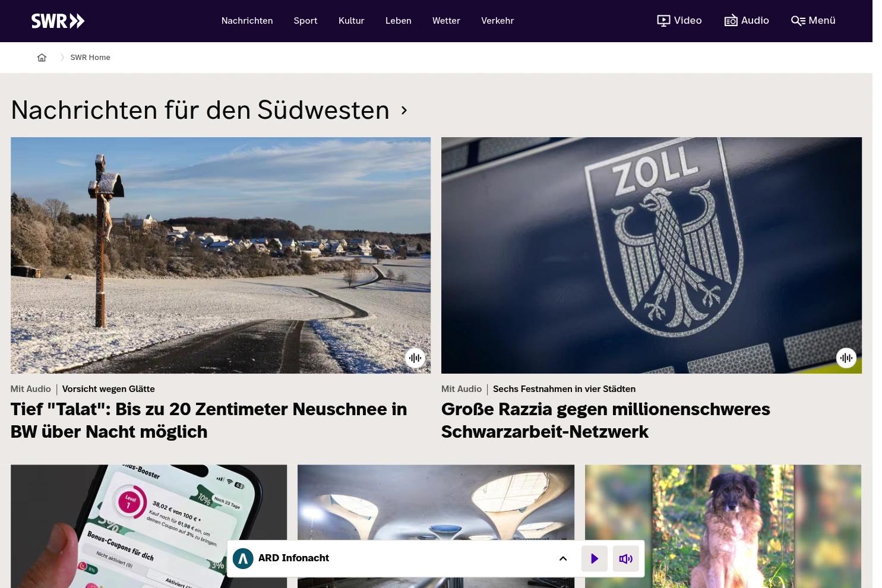
Task: Mute the ARD Infonacht player volume
Action: (x=626, y=559)
